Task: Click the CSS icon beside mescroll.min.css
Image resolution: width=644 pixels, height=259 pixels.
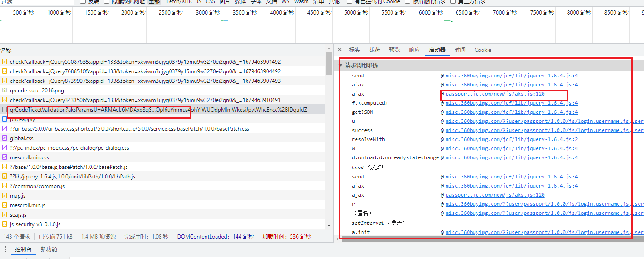Action: coord(5,157)
